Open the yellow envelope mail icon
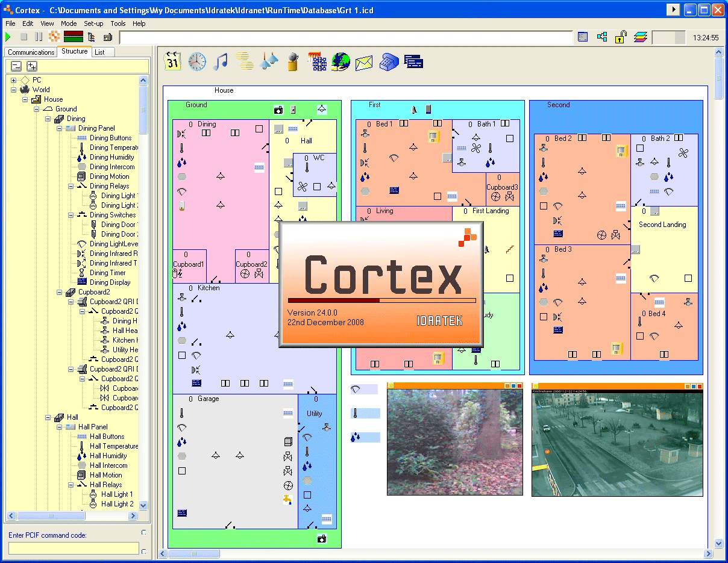Image resolution: width=728 pixels, height=563 pixels. [x=364, y=62]
